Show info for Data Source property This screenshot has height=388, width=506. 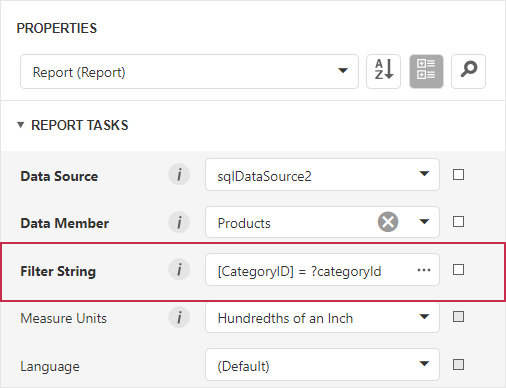[x=179, y=174]
